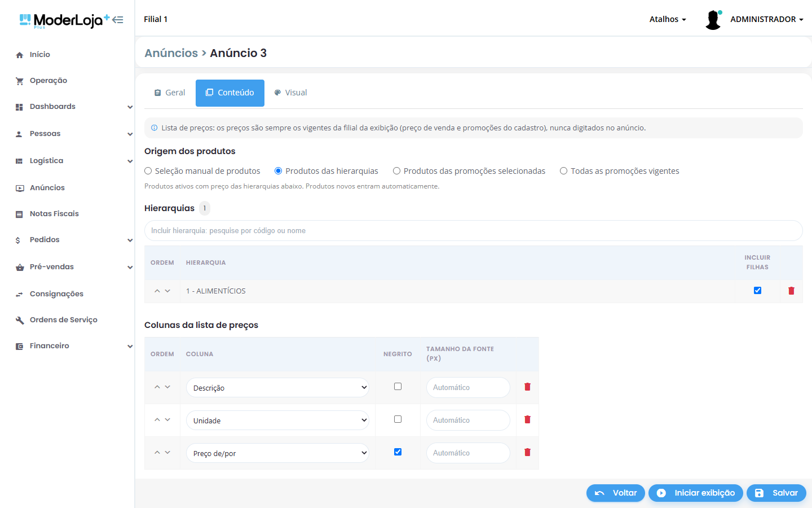Switch to the Visual tab
812x508 pixels.
[x=290, y=93]
